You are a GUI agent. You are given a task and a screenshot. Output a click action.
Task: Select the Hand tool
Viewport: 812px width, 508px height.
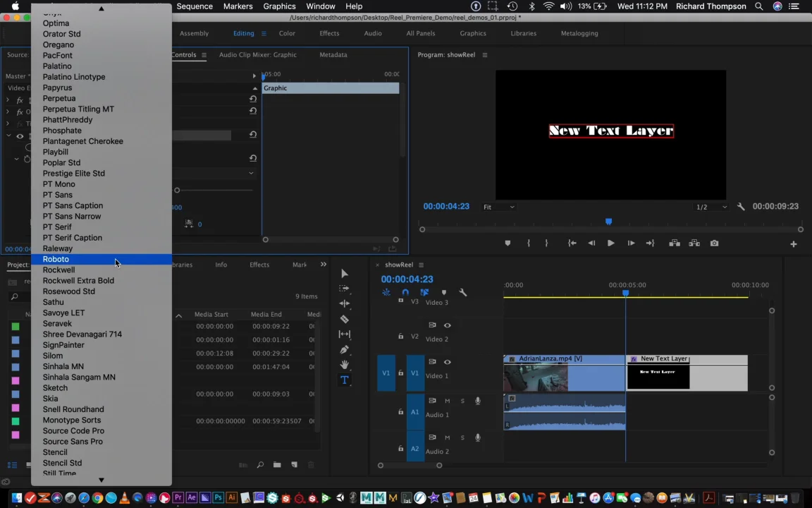click(x=345, y=364)
